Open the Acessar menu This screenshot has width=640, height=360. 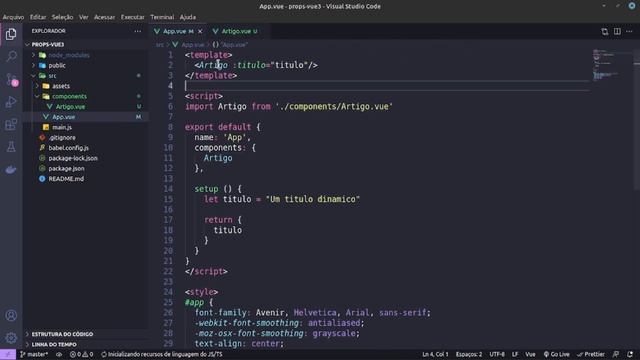click(104, 17)
